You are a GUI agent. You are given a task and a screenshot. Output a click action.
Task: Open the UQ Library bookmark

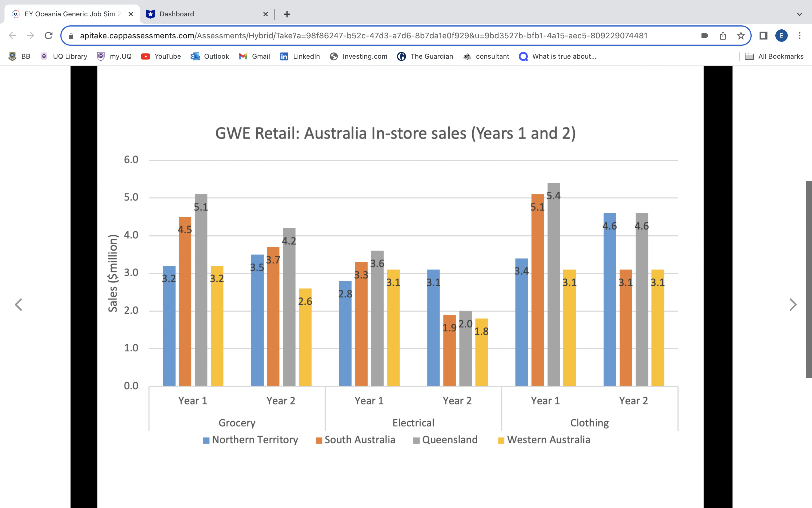[x=64, y=56]
